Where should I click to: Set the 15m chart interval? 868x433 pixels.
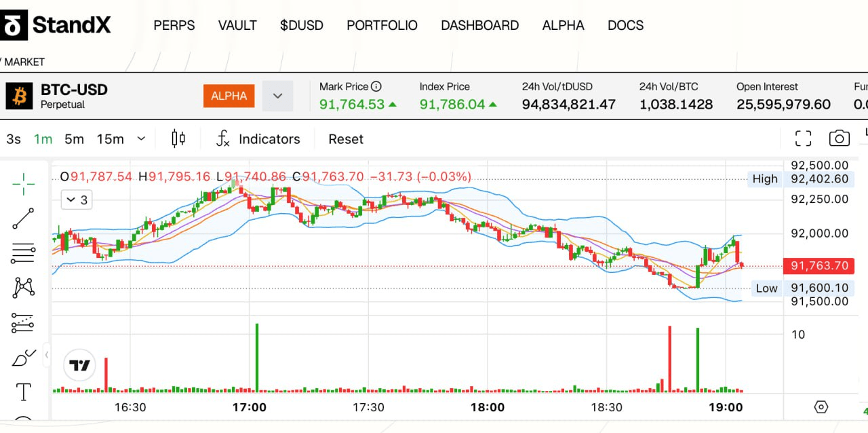point(110,139)
